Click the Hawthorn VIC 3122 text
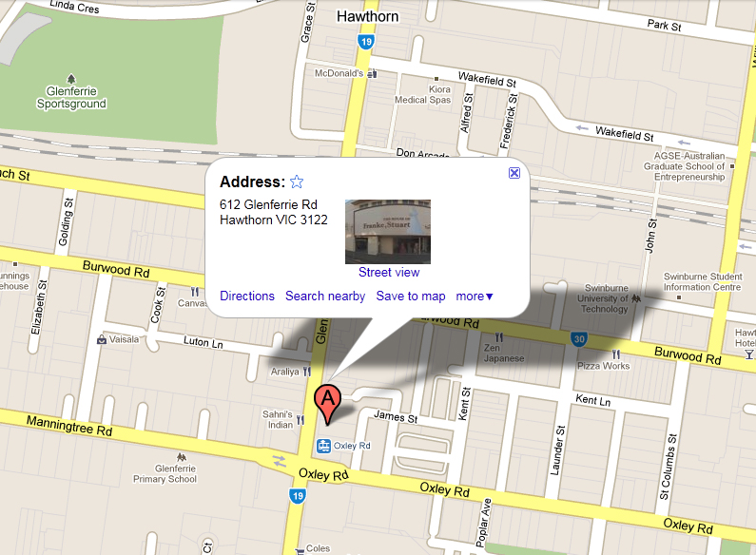 point(273,220)
